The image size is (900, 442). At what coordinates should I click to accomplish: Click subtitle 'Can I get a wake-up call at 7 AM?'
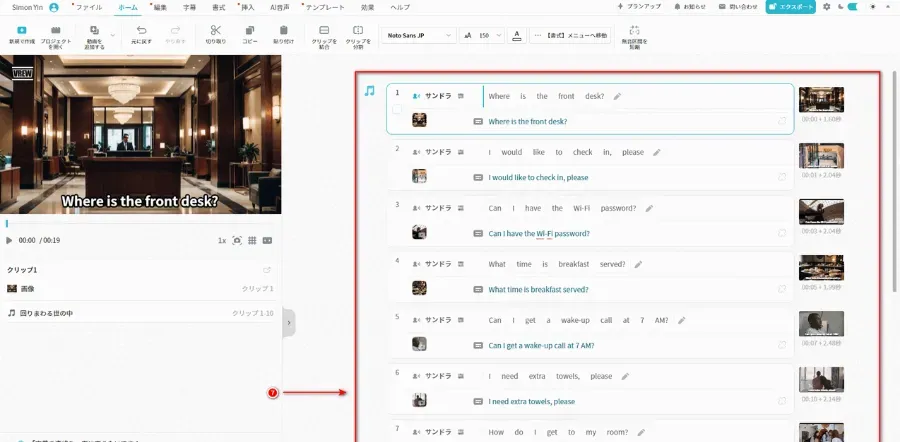pos(541,346)
